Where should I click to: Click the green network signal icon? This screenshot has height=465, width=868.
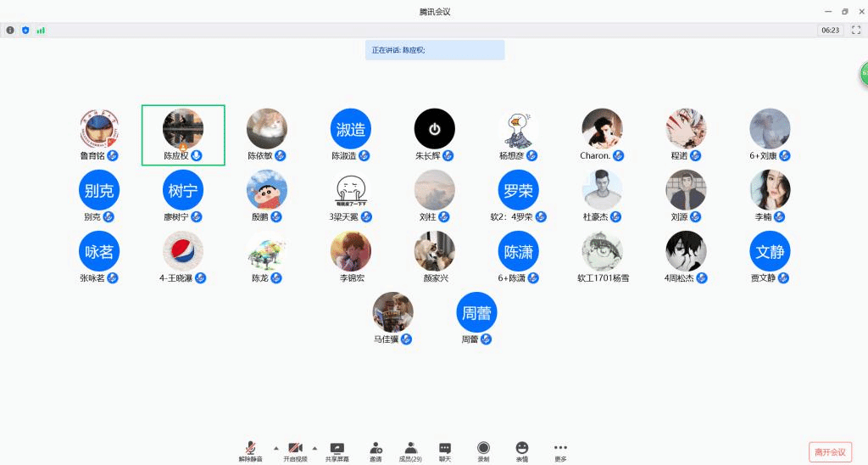coord(41,30)
